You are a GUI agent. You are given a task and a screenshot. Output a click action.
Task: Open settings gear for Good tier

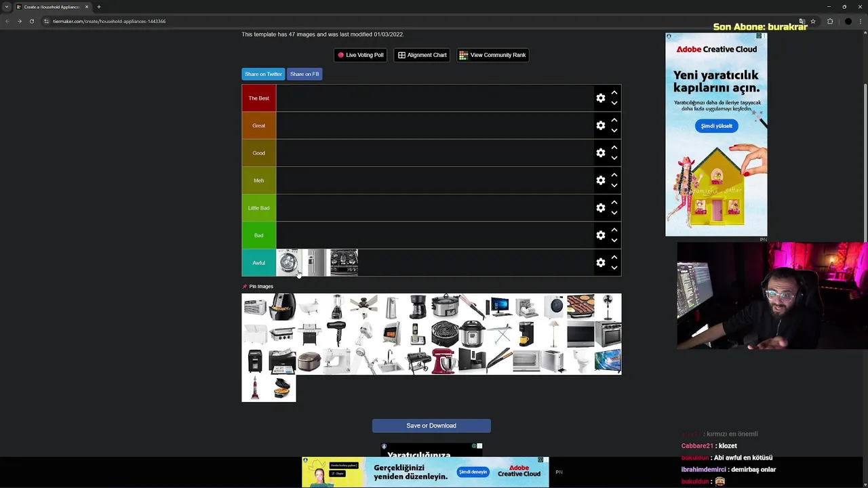coord(600,153)
